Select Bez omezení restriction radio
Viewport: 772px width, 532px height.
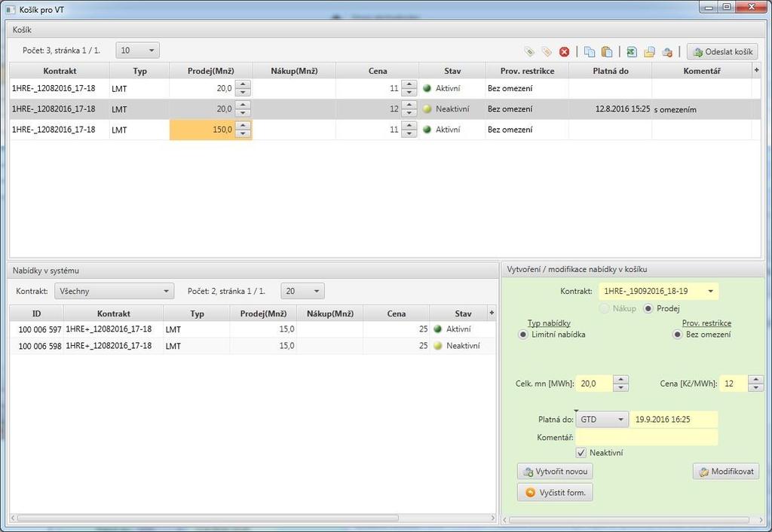coord(678,335)
